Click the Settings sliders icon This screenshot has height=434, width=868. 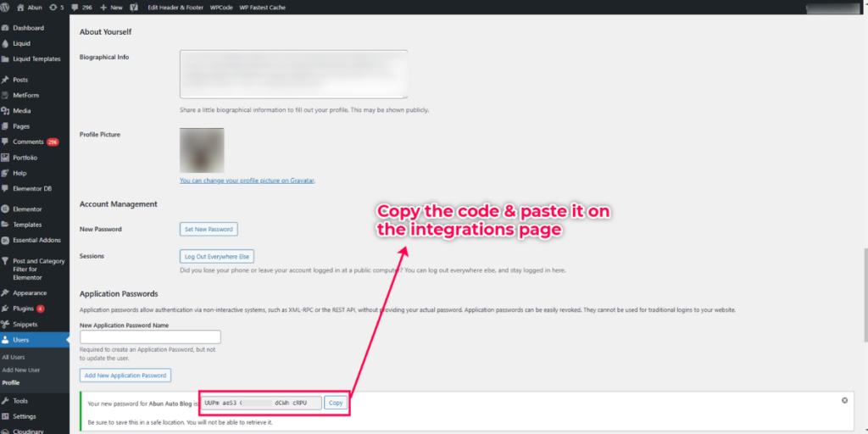coord(5,416)
